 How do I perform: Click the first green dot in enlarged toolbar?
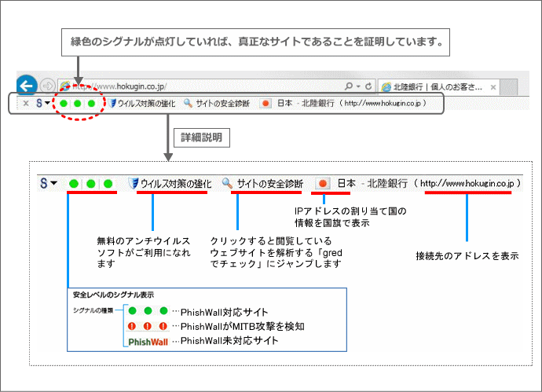click(74, 184)
